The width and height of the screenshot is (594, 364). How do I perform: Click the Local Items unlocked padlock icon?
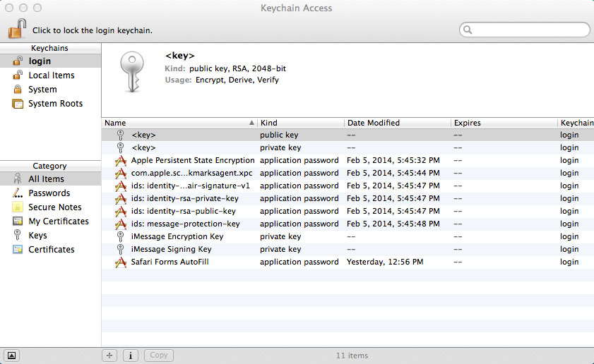click(x=18, y=75)
